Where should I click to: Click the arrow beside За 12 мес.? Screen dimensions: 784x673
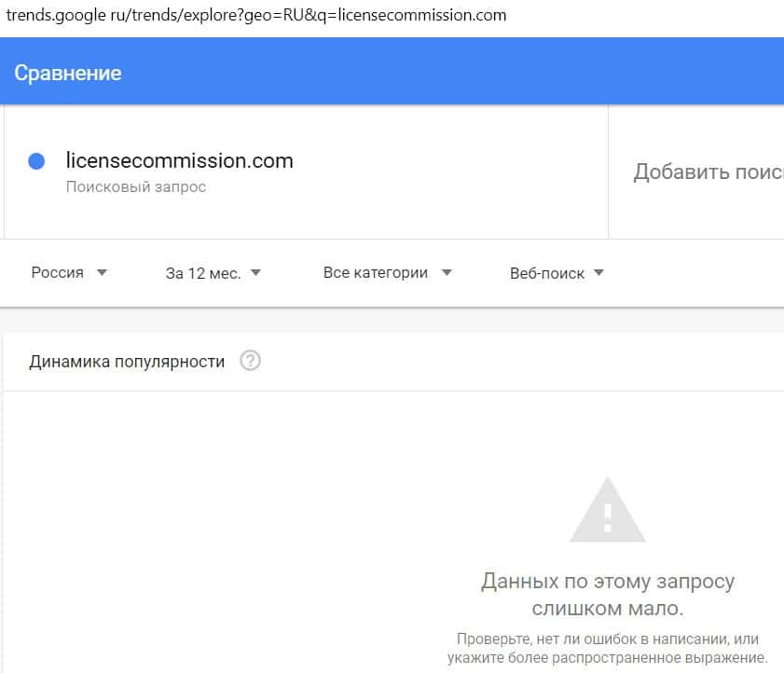(256, 273)
